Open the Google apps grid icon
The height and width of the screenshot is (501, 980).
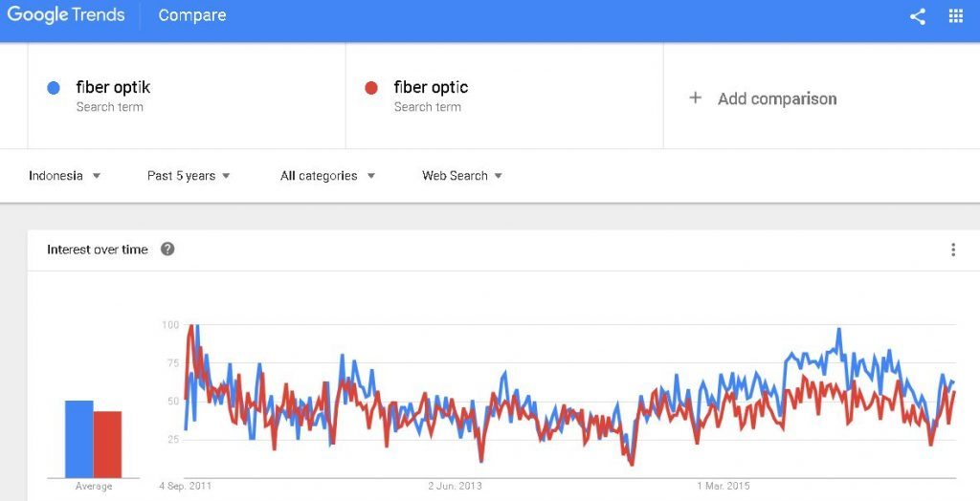pos(955,16)
